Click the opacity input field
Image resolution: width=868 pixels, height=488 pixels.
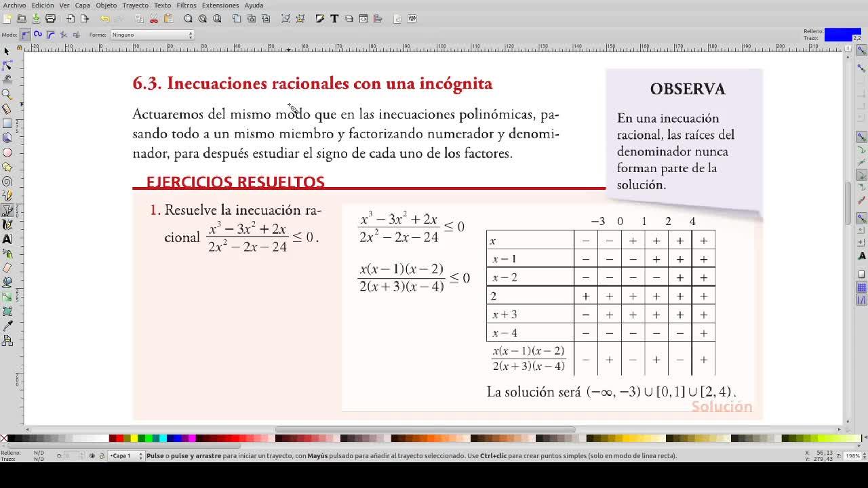[73, 456]
